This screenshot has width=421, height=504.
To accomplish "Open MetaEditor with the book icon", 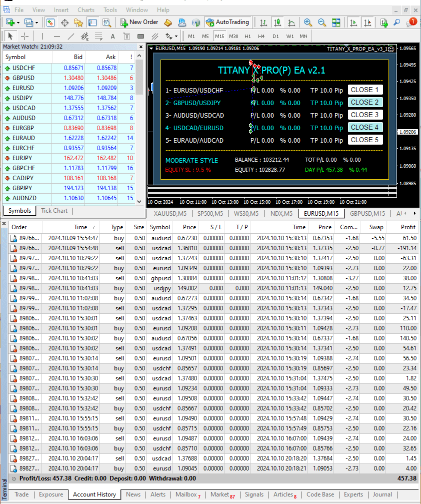I will (x=168, y=23).
